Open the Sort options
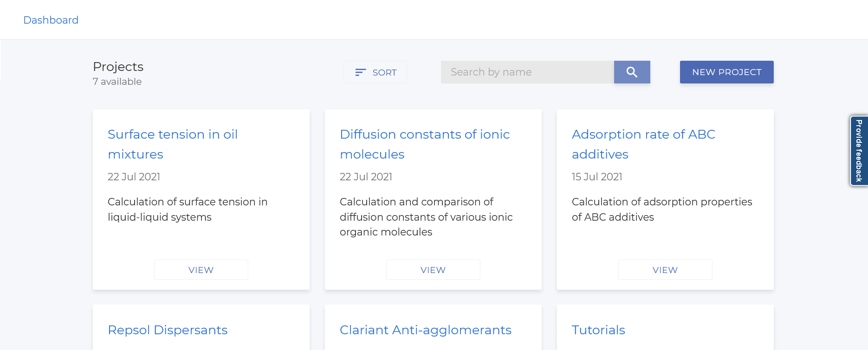 click(375, 72)
